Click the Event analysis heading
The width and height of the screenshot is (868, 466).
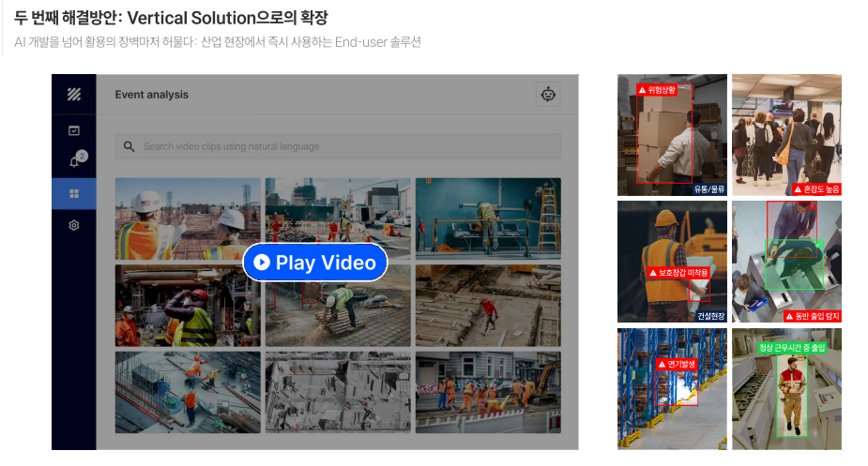(x=152, y=95)
